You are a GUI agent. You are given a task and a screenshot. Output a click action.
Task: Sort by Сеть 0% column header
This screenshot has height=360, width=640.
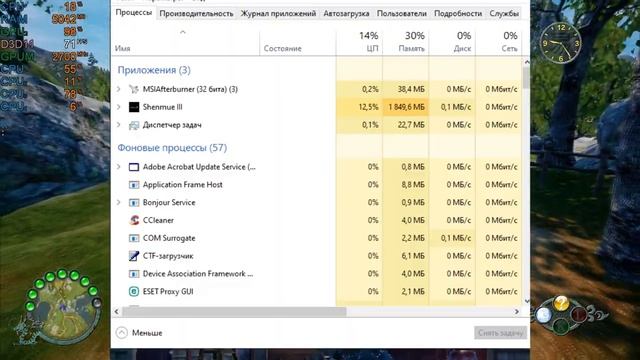499,42
